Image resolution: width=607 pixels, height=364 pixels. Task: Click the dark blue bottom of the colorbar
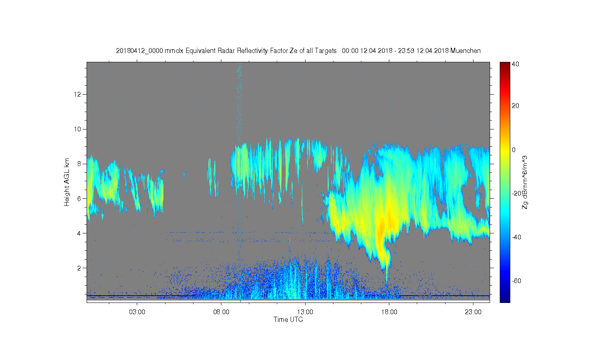[x=505, y=298]
